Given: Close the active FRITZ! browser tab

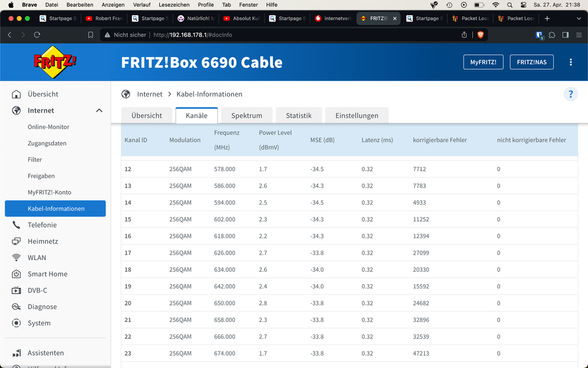Looking at the screenshot, I should click(x=395, y=18).
